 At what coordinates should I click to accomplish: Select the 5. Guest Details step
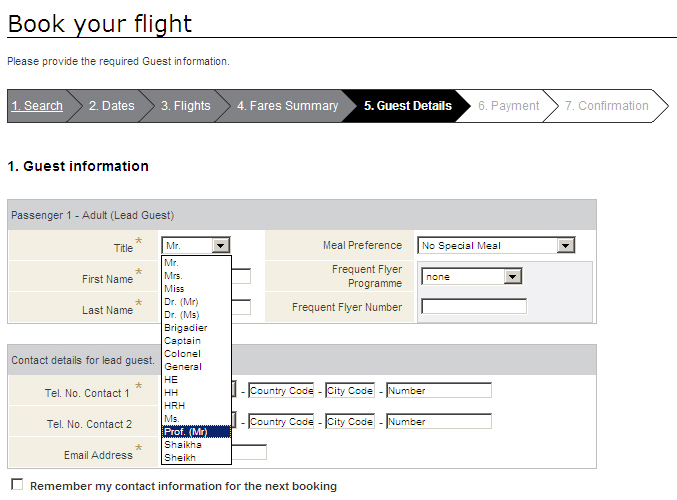[x=407, y=106]
